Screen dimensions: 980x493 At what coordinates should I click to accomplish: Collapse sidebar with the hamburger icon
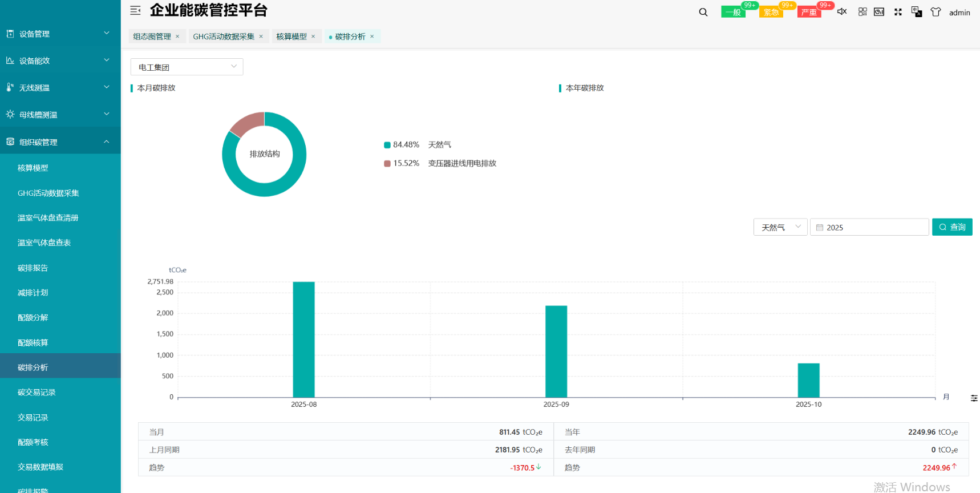click(135, 10)
